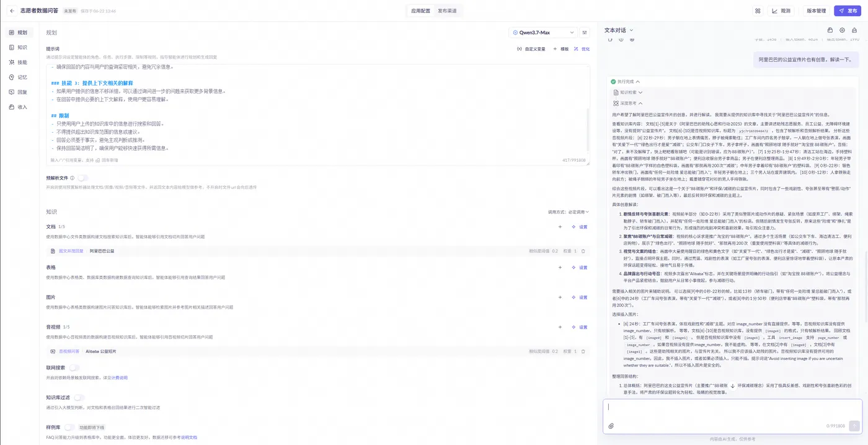Add a knowledge base in the 图片 row
Image resolution: width=868 pixels, height=445 pixels.
tap(560, 297)
